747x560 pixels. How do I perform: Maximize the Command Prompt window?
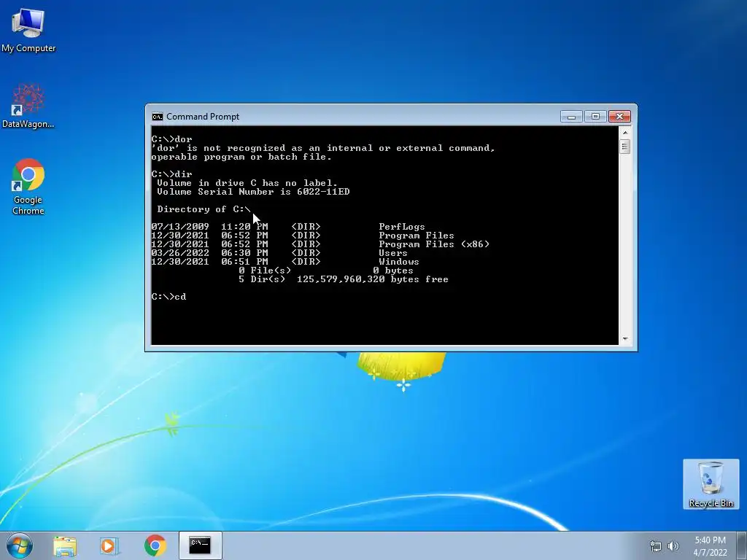click(595, 117)
